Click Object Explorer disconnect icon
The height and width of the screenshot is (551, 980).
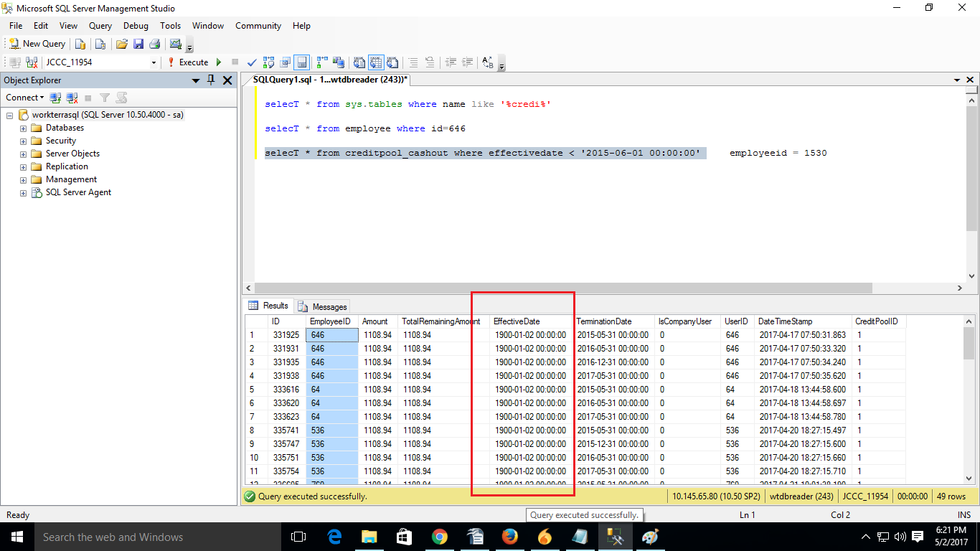tap(72, 98)
